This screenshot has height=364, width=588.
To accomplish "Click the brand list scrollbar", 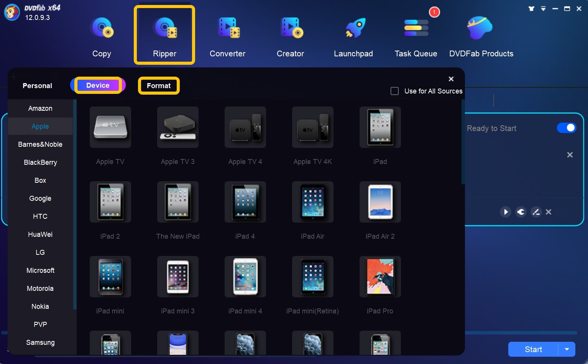I will 75,204.
